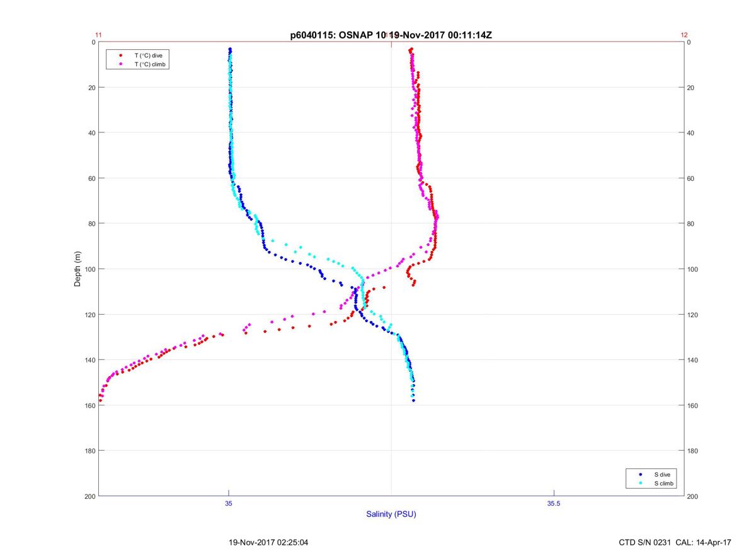
Task: Click the plot title "p6040115: OSNAP 10 19-Nov-2017 00:11:14Z"
Action: [391, 35]
